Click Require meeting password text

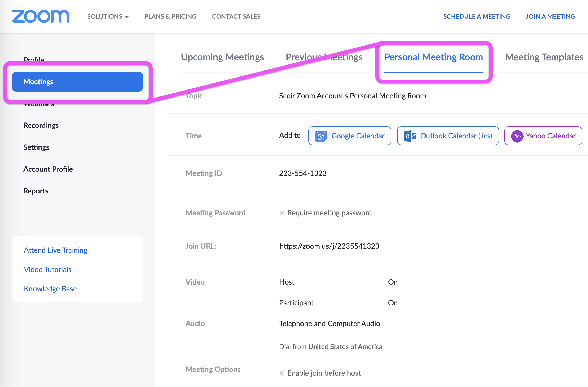(x=330, y=213)
